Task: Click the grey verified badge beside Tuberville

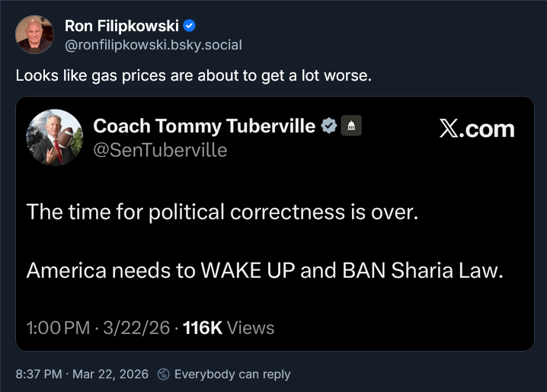Action: (328, 126)
